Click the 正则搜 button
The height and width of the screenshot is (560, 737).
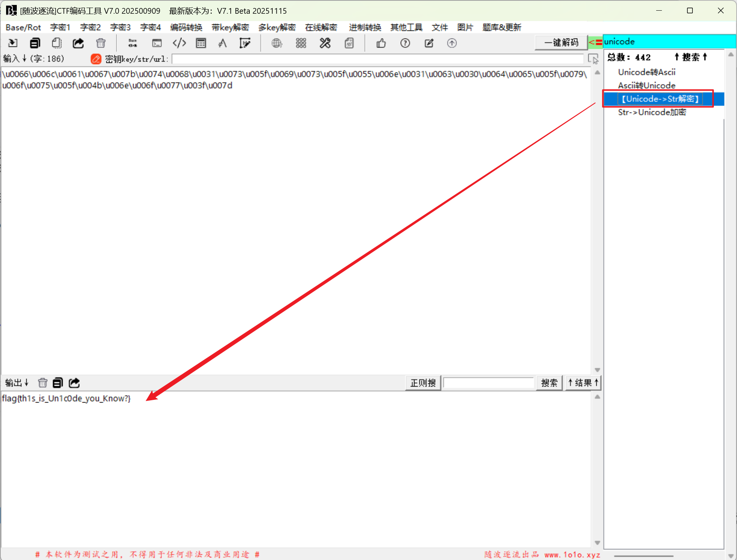(x=423, y=382)
